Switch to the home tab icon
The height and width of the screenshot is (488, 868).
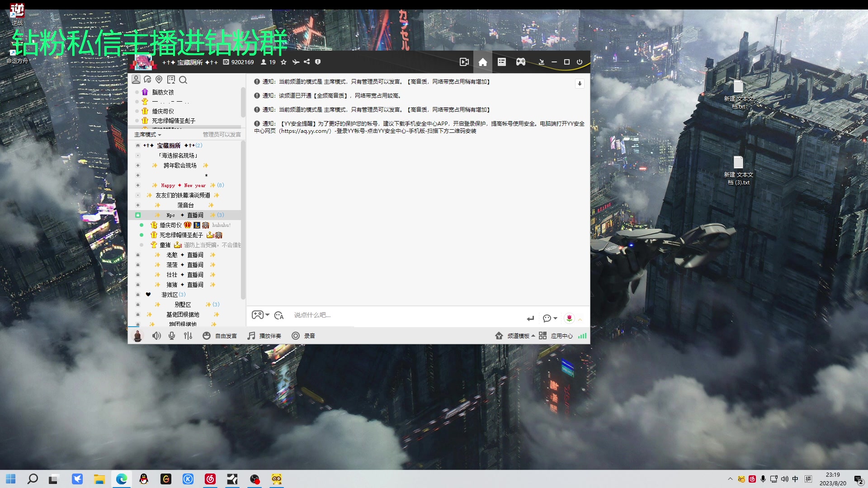pos(483,62)
